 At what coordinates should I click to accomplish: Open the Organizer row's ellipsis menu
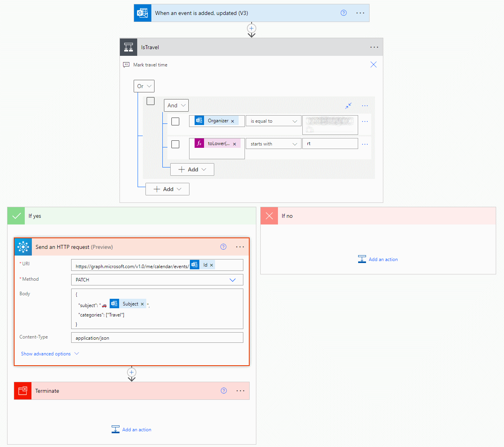pyautogui.click(x=365, y=121)
